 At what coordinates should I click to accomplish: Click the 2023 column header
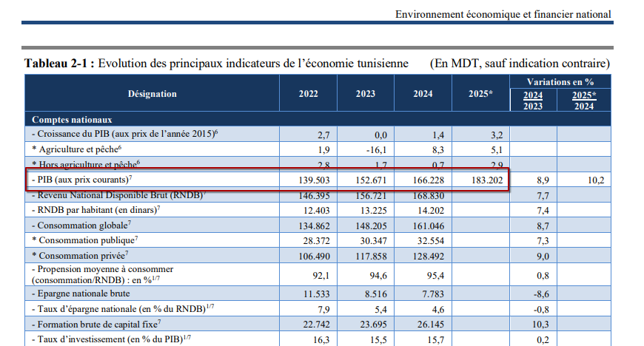click(x=365, y=94)
